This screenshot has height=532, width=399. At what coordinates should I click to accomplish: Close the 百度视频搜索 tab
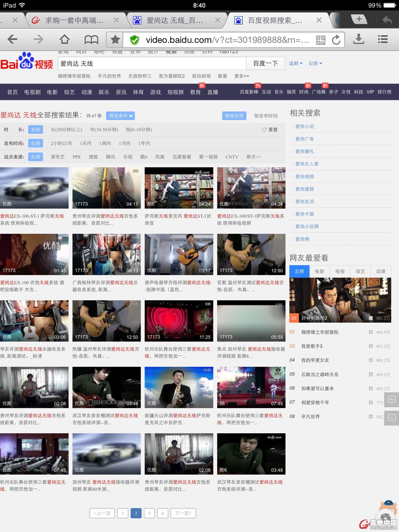pos(319,20)
